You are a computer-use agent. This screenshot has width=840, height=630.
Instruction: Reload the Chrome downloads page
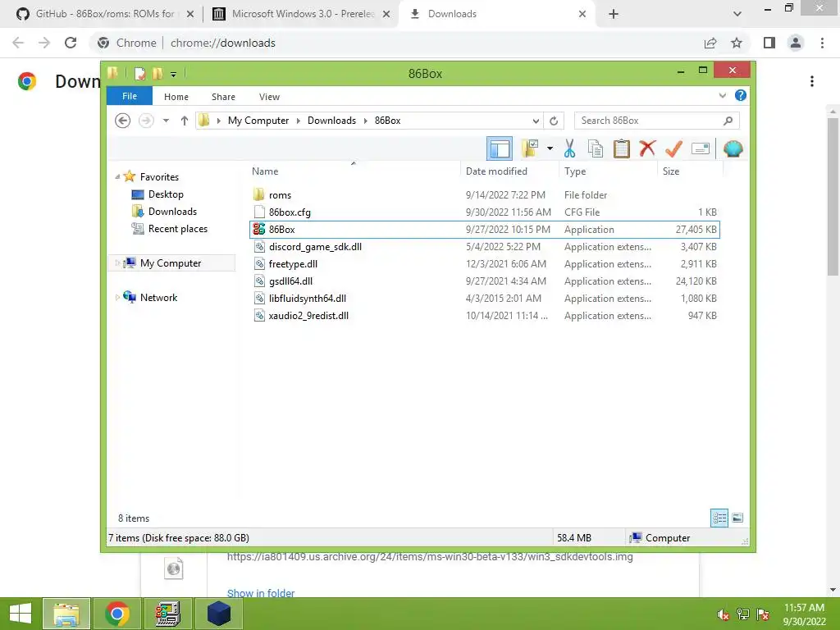71,43
